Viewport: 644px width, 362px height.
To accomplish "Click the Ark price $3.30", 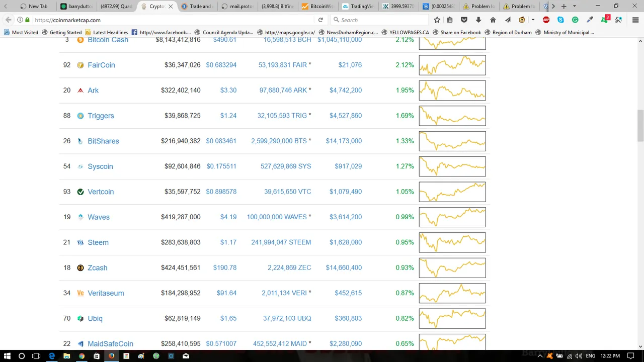I will click(x=228, y=90).
